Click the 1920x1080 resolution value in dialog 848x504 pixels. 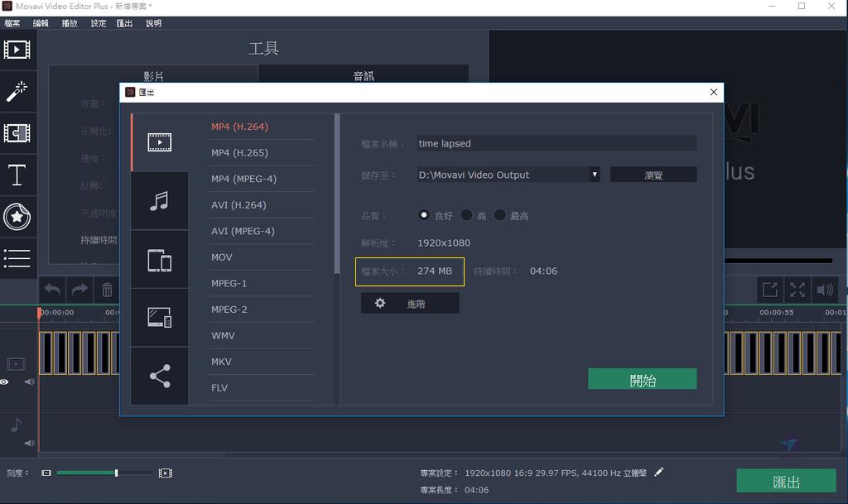tap(444, 243)
